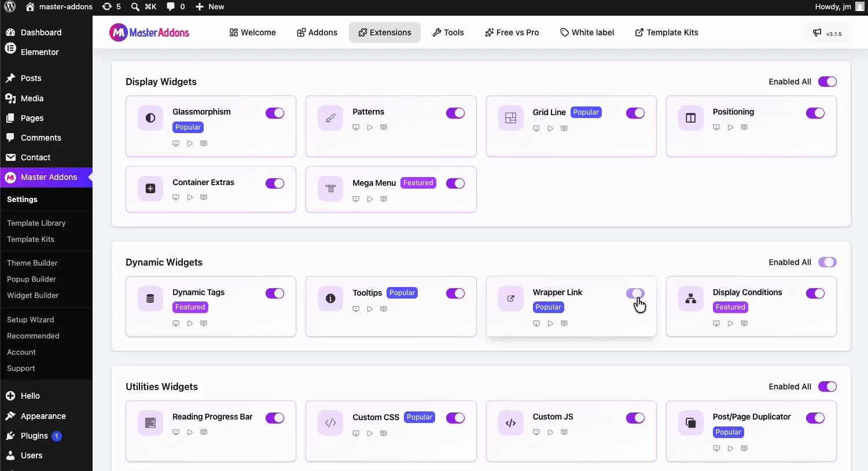Open Howdy, jm account menu

(x=839, y=7)
